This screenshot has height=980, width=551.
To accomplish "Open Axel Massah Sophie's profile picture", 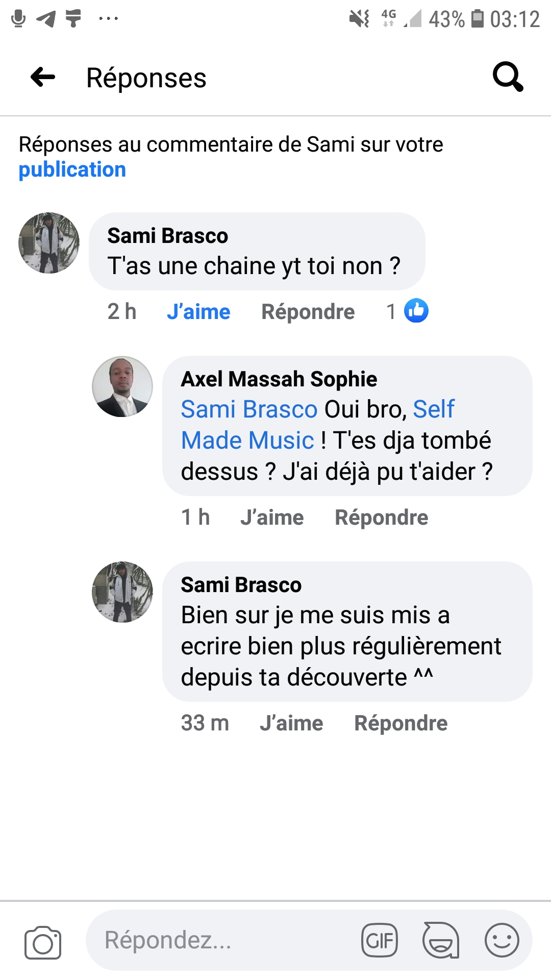I will [122, 386].
